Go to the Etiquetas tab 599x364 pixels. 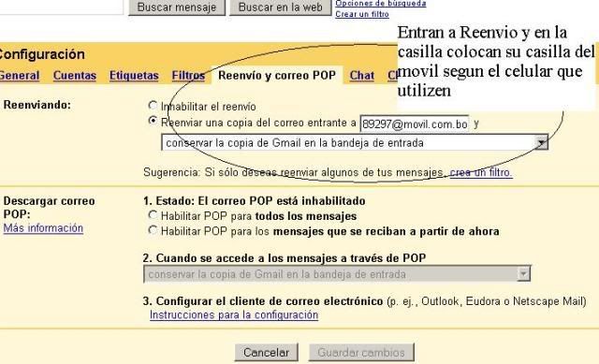click(134, 76)
